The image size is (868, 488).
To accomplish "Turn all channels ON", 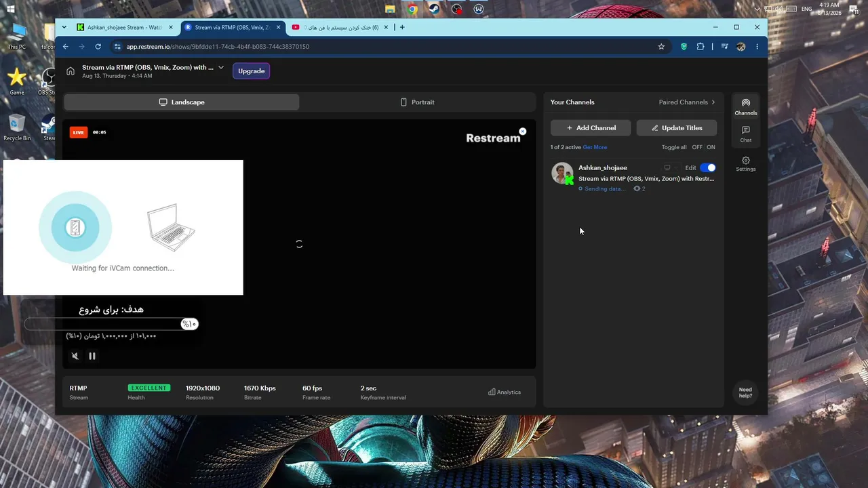I will (x=711, y=147).
